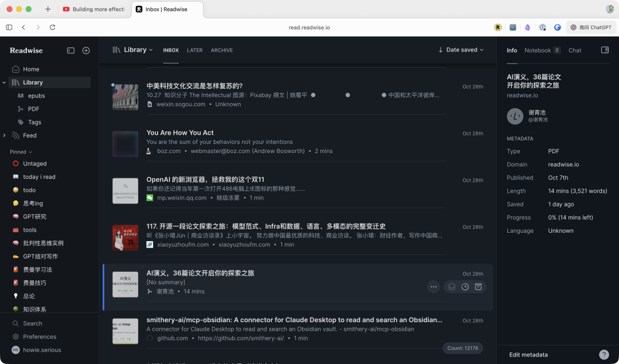This screenshot has height=364, width=619.
Task: Click the 询问 ChatGPT button
Action: point(591,28)
